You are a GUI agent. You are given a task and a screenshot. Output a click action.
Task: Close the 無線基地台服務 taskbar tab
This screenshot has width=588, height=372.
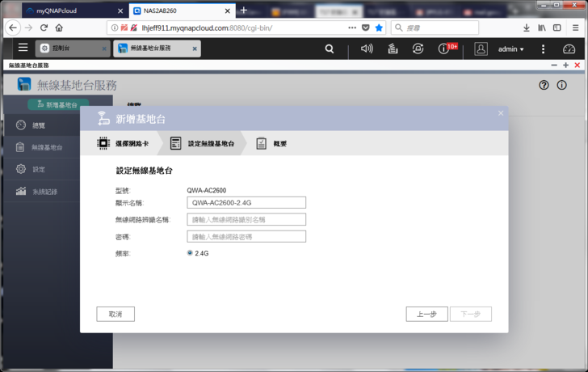[195, 49]
